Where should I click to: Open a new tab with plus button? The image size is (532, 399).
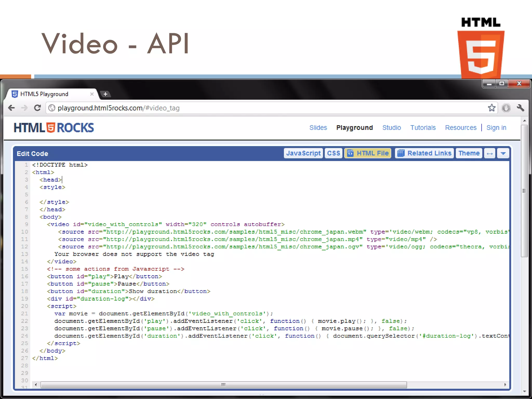(105, 94)
